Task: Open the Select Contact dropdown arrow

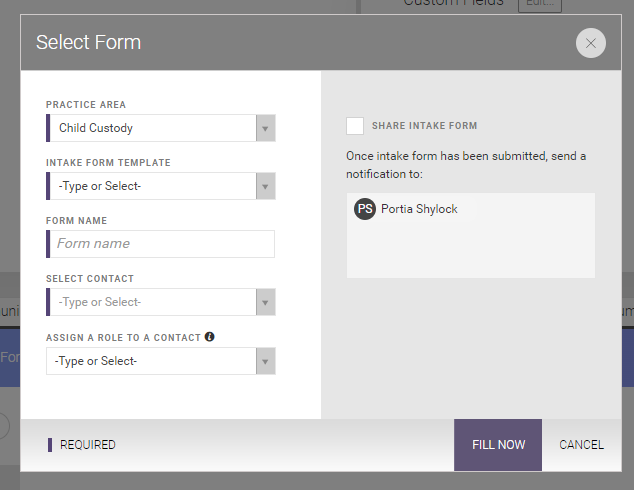Action: pos(266,302)
